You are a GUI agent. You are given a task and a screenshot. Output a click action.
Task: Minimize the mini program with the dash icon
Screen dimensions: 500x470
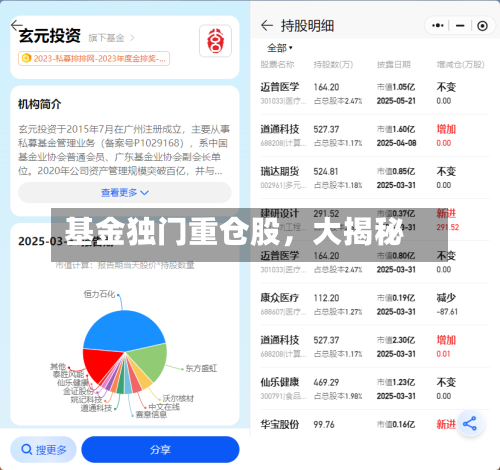tap(460, 26)
